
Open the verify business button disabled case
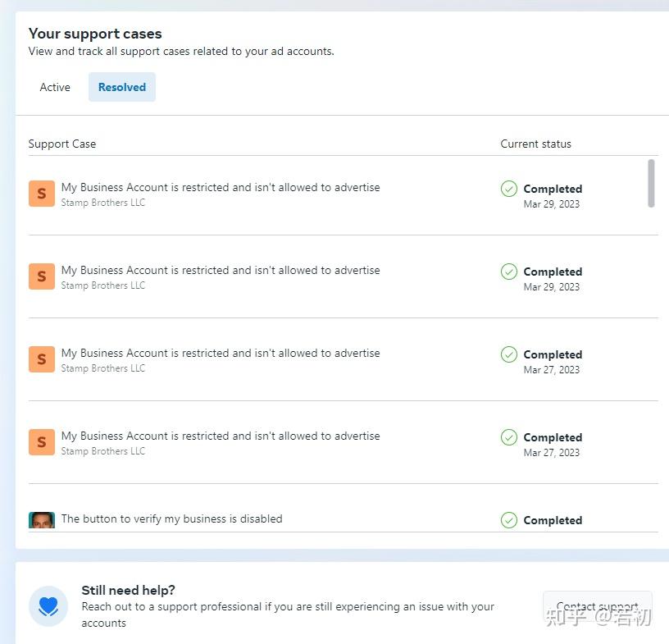tap(171, 518)
